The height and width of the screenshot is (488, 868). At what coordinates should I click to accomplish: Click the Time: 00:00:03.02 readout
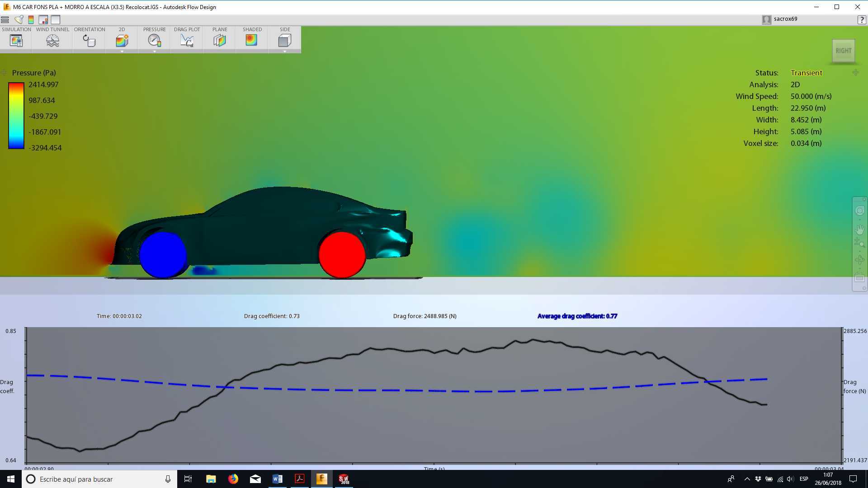(119, 316)
